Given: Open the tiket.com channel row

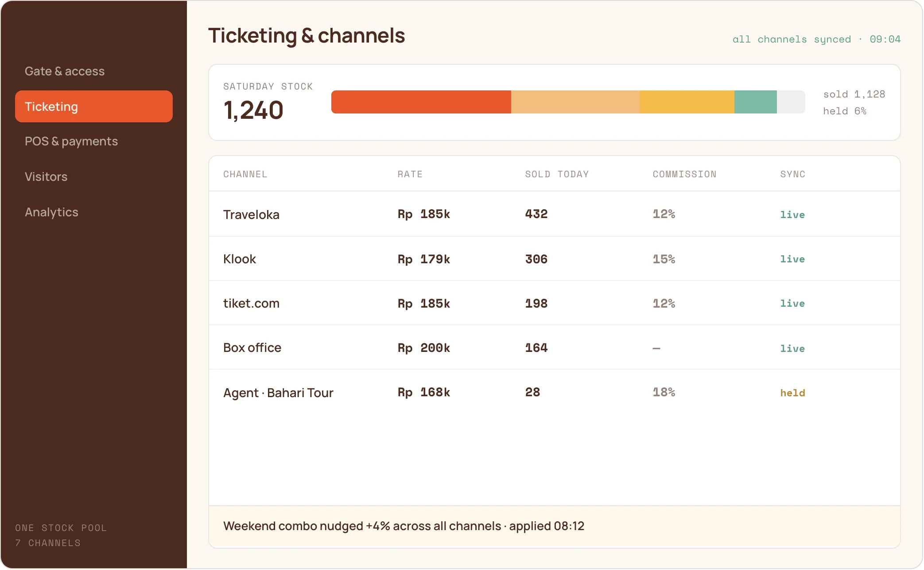Looking at the screenshot, I should click(555, 303).
